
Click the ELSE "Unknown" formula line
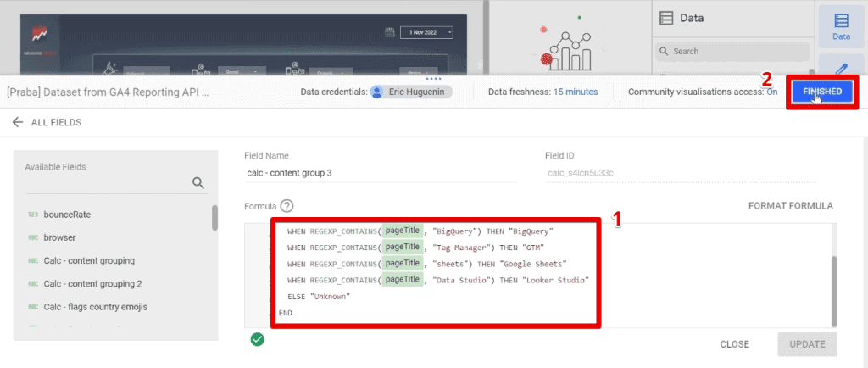click(x=319, y=297)
